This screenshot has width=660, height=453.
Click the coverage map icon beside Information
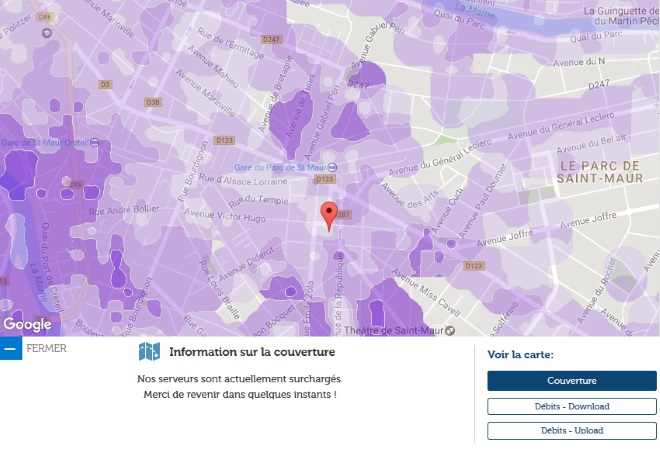click(149, 352)
